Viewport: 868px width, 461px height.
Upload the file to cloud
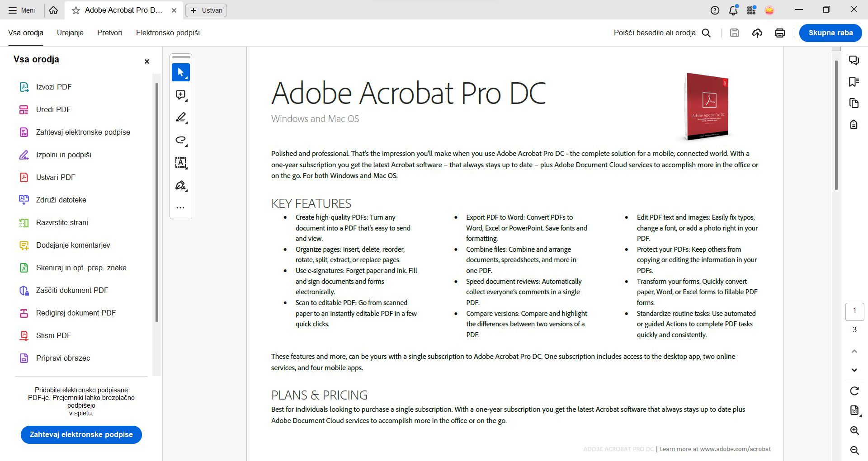click(x=757, y=33)
